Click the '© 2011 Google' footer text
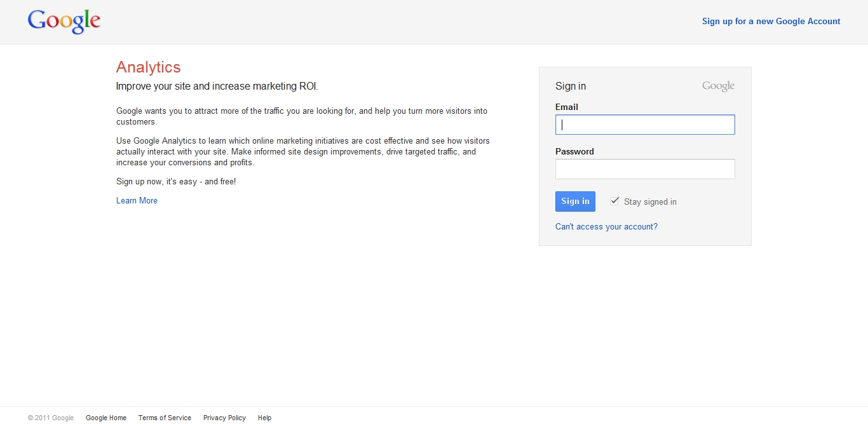 point(51,418)
